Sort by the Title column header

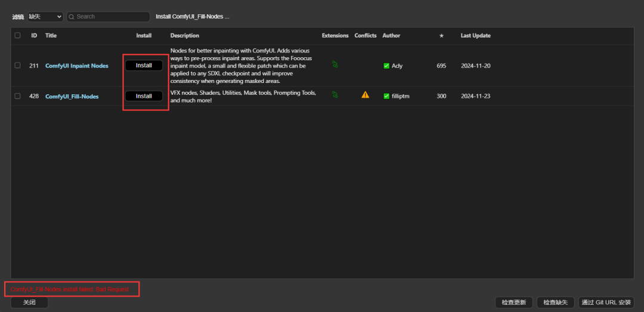point(51,36)
